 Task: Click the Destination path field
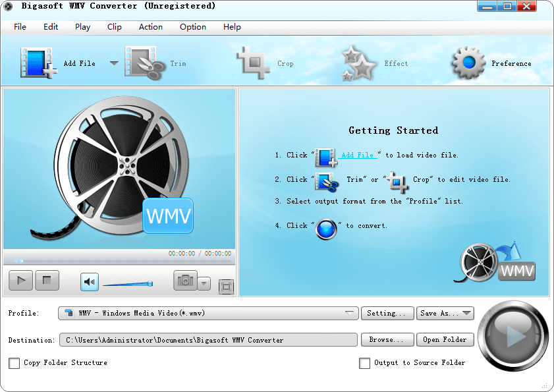[x=208, y=340]
